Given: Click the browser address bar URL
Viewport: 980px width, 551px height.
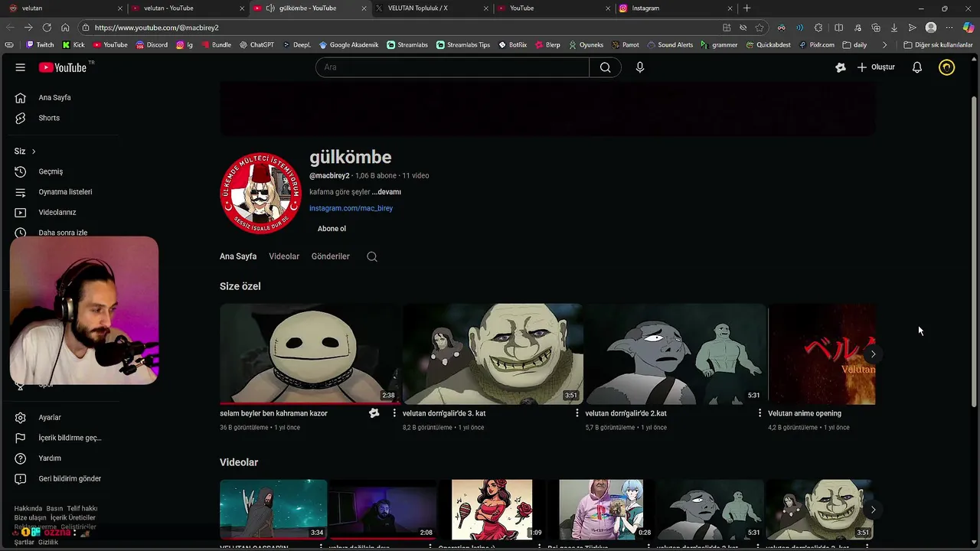Looking at the screenshot, I should point(156,28).
